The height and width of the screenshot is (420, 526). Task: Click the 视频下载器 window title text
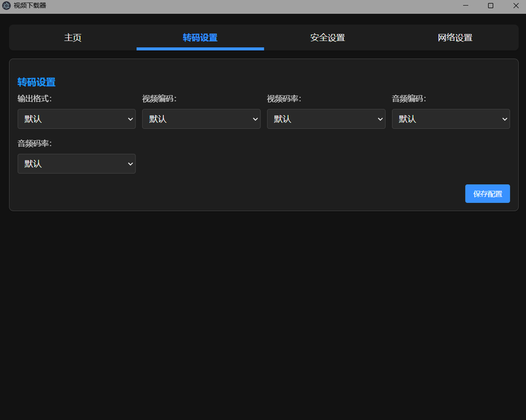point(30,5)
